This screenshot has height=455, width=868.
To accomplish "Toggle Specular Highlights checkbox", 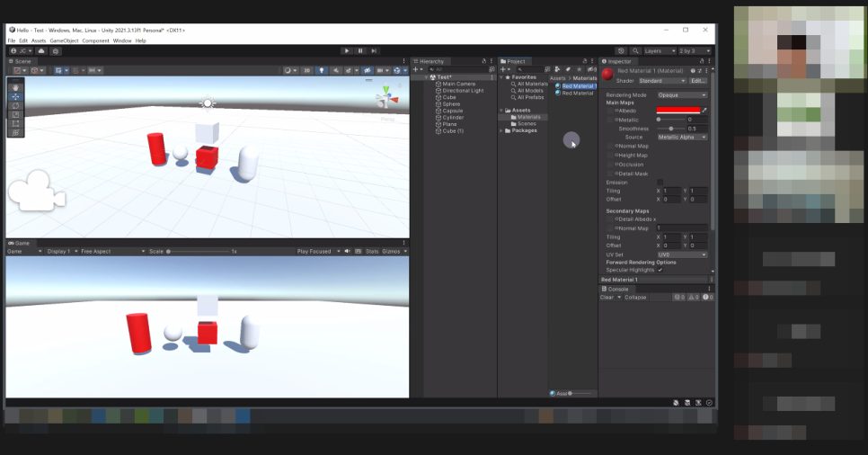I will tap(660, 270).
